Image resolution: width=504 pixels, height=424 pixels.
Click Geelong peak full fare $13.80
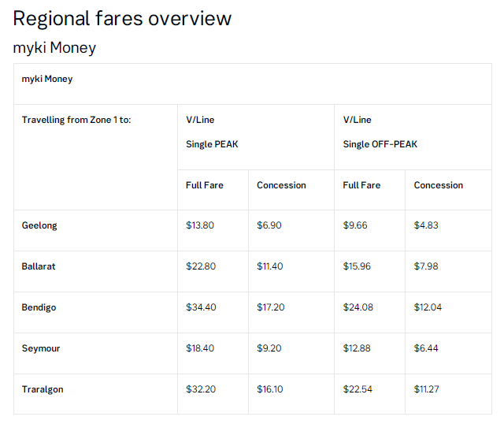tap(200, 225)
